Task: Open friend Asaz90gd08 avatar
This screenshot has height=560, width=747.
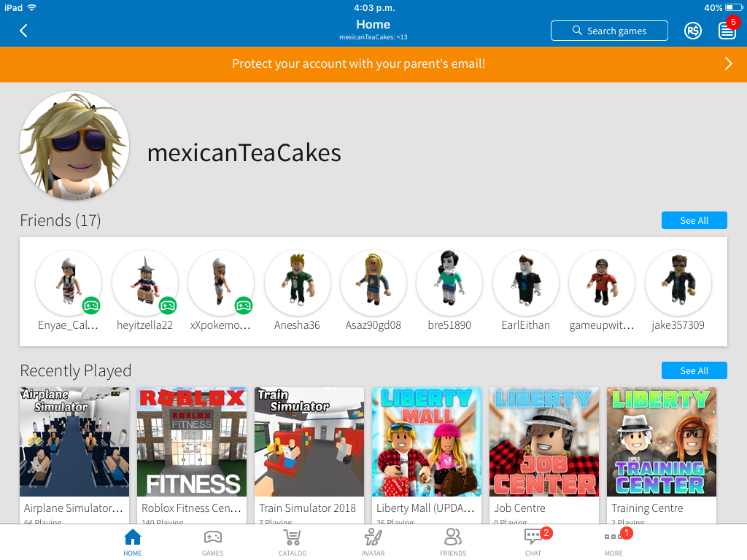Action: pyautogui.click(x=373, y=283)
